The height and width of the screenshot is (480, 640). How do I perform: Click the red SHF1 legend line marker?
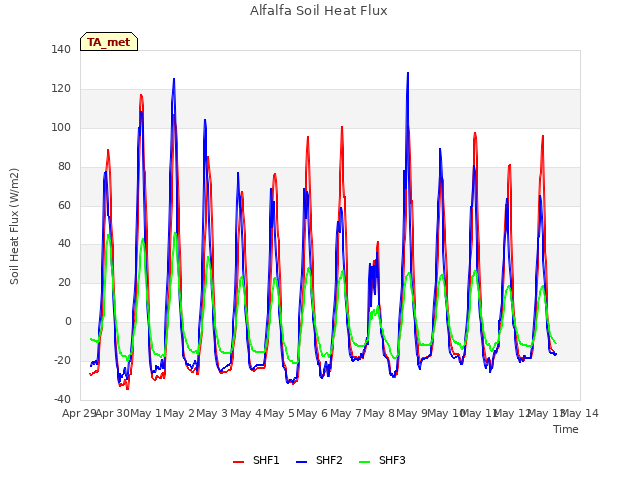point(238,462)
